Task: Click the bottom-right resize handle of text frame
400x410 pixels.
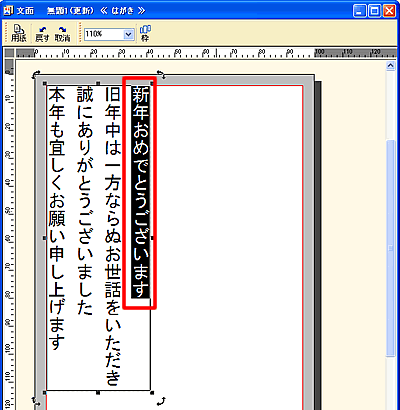Action: tap(152, 393)
